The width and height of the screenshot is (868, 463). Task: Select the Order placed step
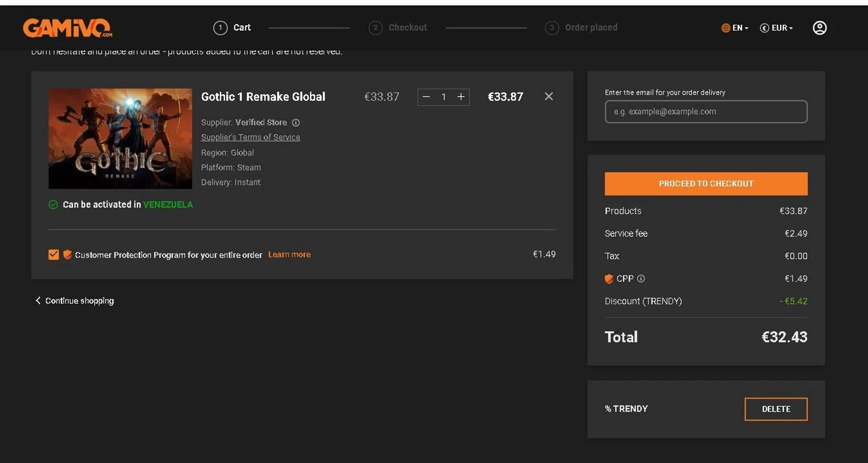click(x=581, y=27)
